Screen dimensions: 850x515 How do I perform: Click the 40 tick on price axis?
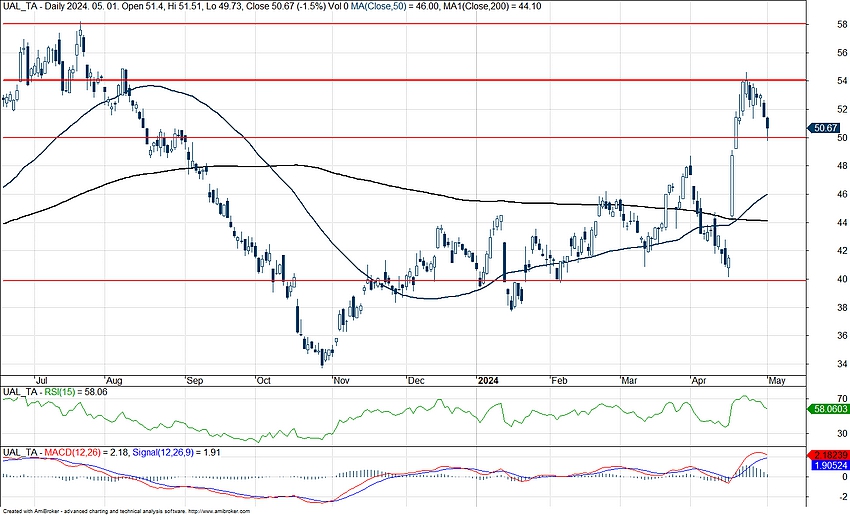[x=815, y=280]
